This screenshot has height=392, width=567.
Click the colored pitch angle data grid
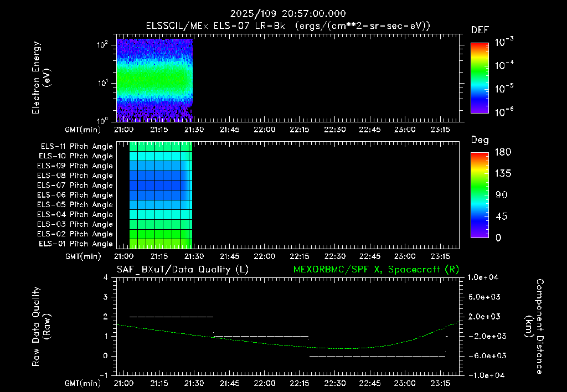coord(161,195)
